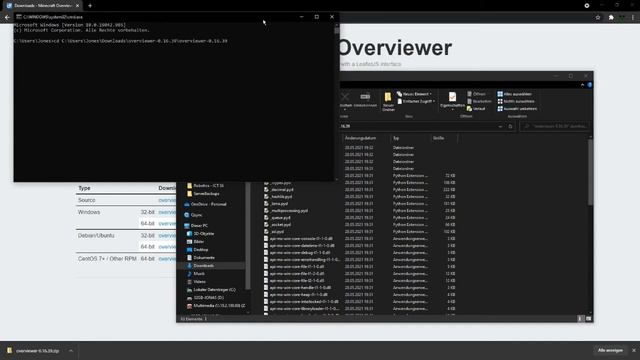This screenshot has height=360, width=640.
Task: Click the Windows 32-bit download link
Action: click(167, 212)
